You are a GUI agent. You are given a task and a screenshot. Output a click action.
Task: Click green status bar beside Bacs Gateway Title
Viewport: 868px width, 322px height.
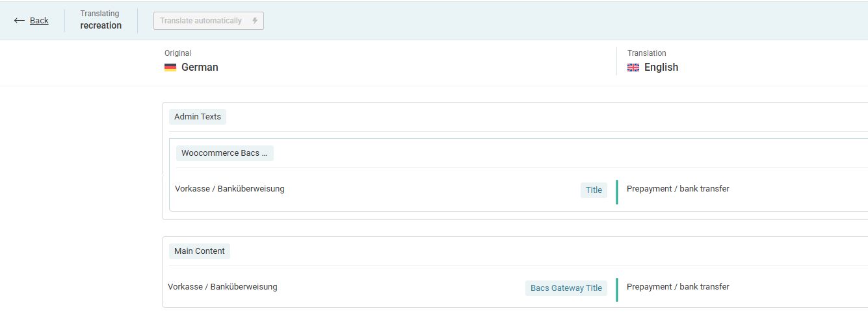[x=616, y=290]
